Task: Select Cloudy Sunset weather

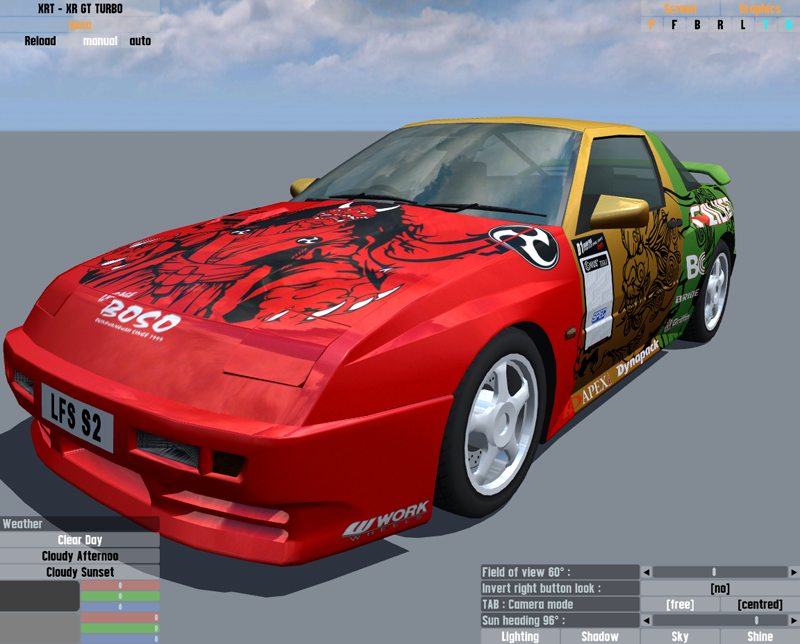Action: (80, 572)
